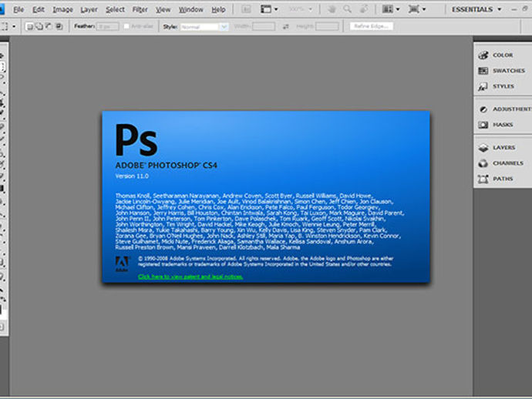Image resolution: width=532 pixels, height=399 pixels.
Task: Click the Ps logo on splash screen
Action: [x=136, y=140]
